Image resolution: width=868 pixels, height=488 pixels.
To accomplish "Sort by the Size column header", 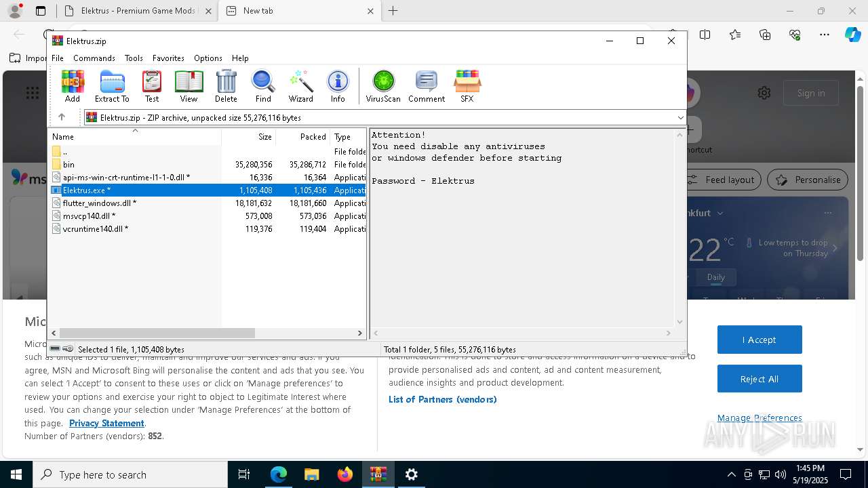I will pos(248,137).
